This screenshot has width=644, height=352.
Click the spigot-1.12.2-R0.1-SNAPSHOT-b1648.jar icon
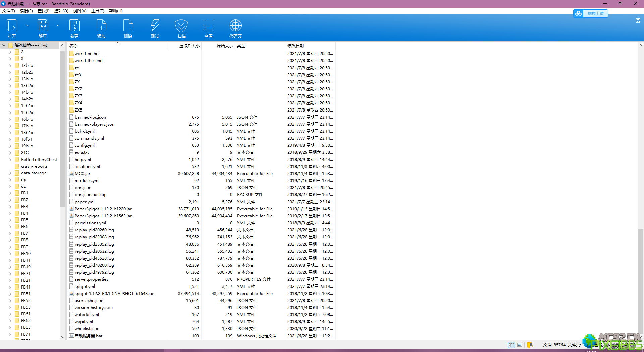pos(71,294)
